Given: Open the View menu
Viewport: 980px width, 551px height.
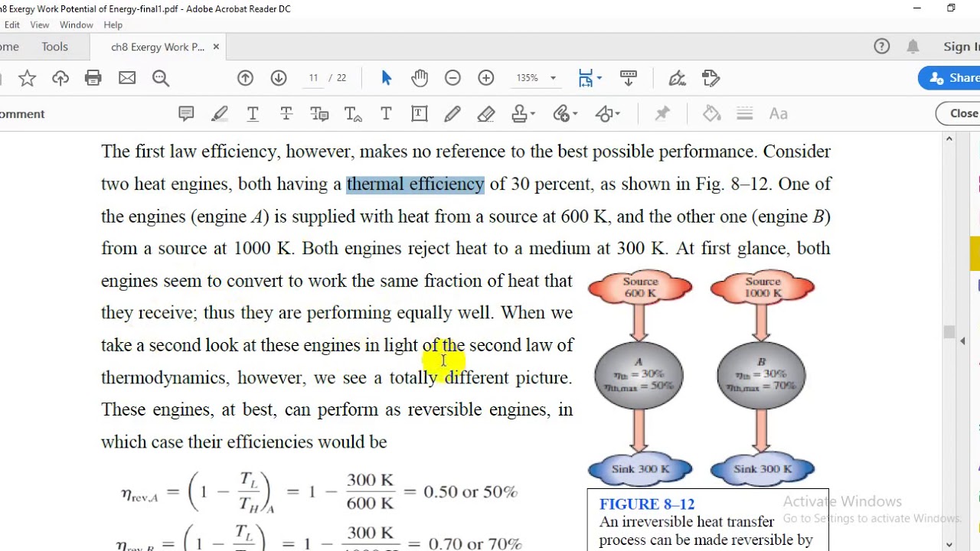Looking at the screenshot, I should click(x=40, y=25).
